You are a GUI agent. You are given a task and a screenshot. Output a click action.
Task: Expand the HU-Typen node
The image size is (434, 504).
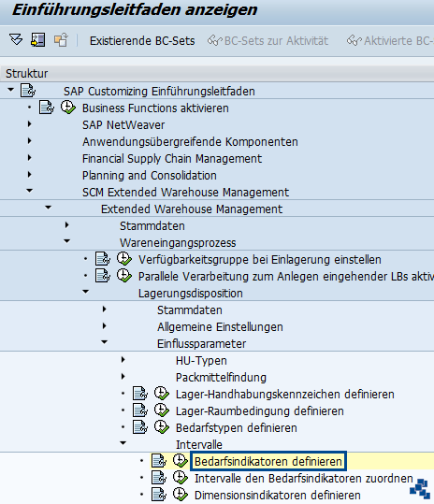pyautogui.click(x=123, y=360)
